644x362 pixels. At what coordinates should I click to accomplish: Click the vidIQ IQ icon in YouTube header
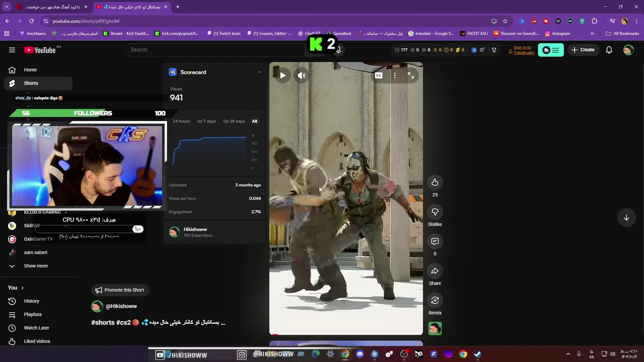[x=474, y=50]
